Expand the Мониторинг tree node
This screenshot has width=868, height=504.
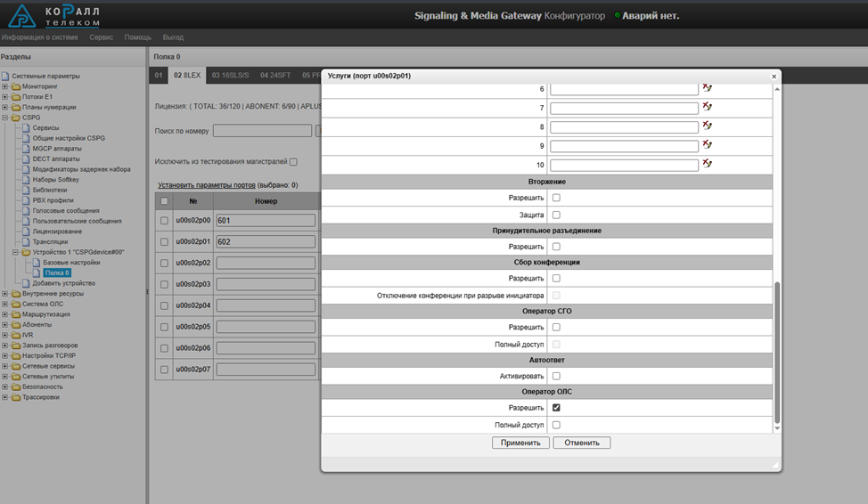point(5,87)
